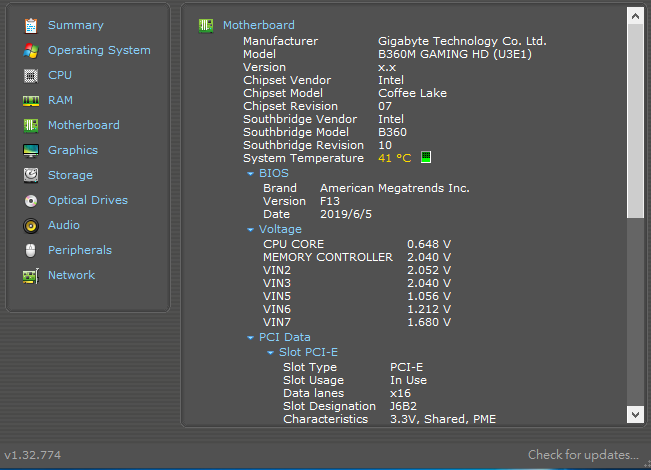Click the Data lanes value x16
Image resolution: width=651 pixels, height=470 pixels.
pyautogui.click(x=400, y=393)
